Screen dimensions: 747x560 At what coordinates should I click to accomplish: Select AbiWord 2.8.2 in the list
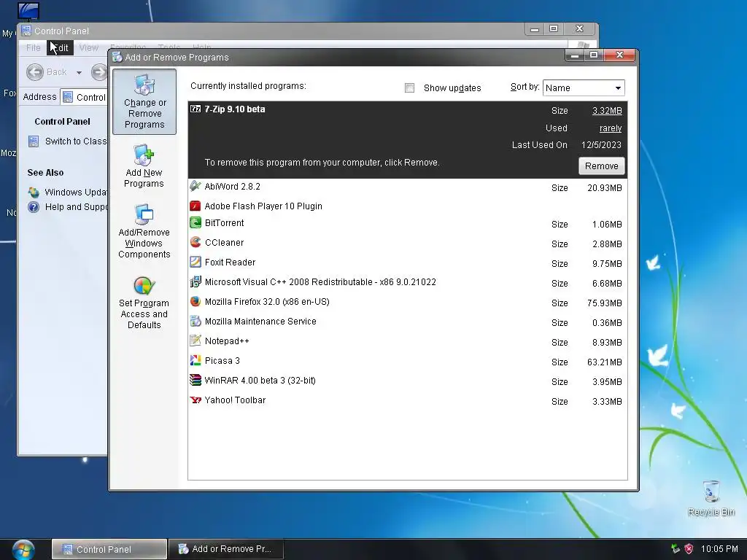tap(408, 187)
